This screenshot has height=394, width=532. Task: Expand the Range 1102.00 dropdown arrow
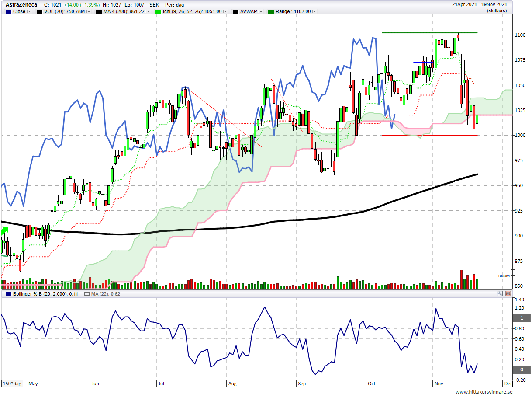[314, 11]
